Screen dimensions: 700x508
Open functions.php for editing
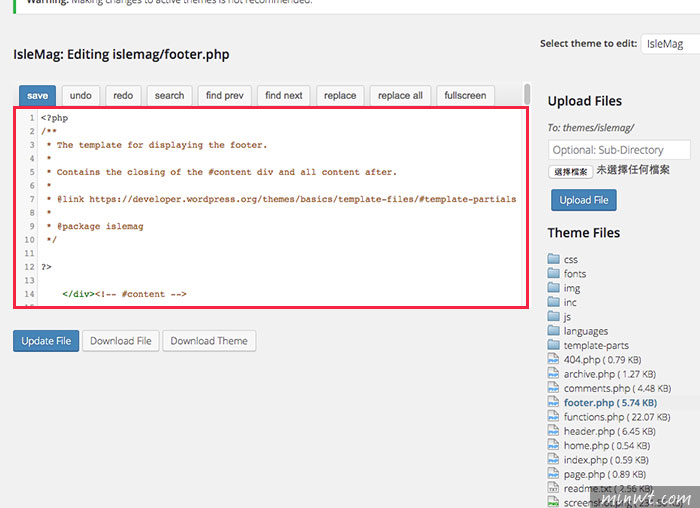point(617,417)
